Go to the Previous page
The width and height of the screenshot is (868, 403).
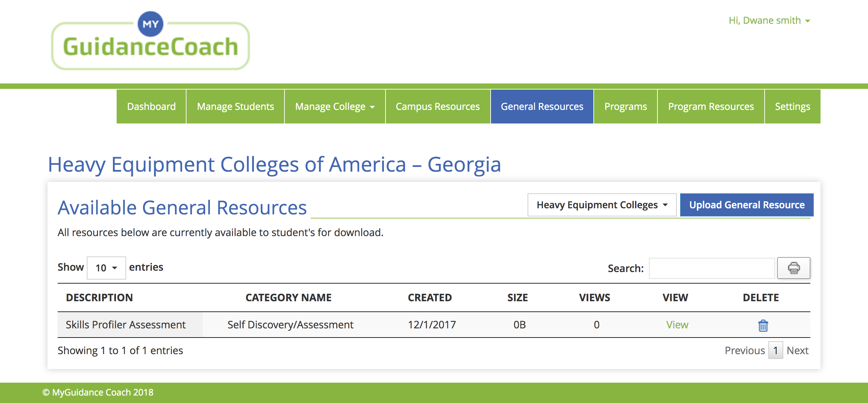[x=745, y=350]
